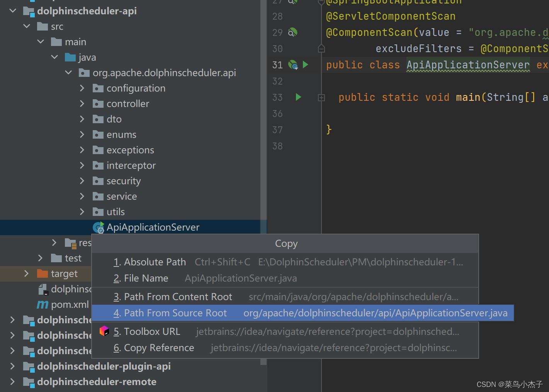Click the blue java source root icon
The image size is (549, 392).
point(70,57)
